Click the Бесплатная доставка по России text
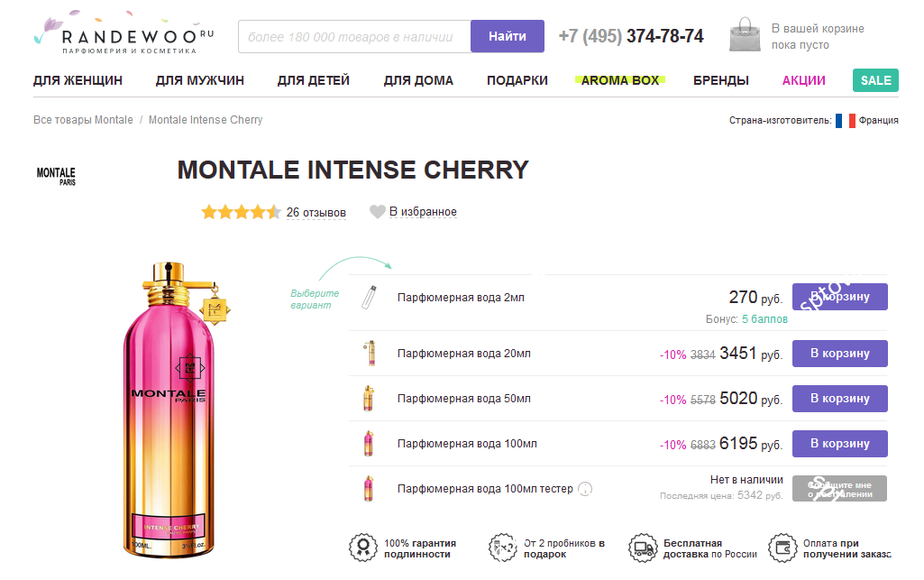Viewport: 924px width, 580px height. click(710, 548)
